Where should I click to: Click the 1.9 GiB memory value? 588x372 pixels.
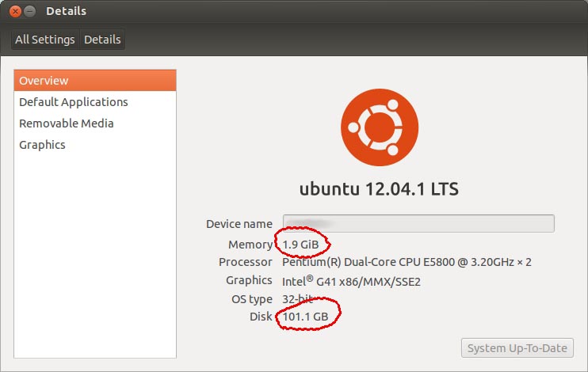pos(300,245)
